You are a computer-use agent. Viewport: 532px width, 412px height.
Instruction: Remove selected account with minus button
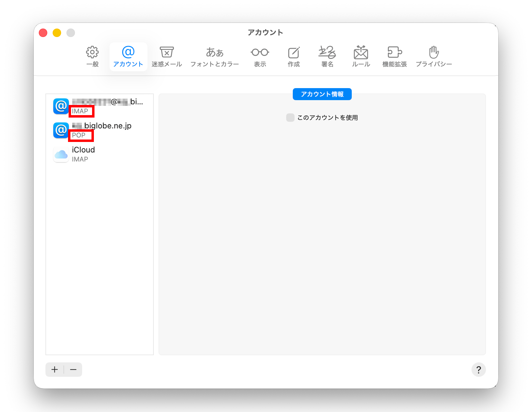[x=73, y=370]
